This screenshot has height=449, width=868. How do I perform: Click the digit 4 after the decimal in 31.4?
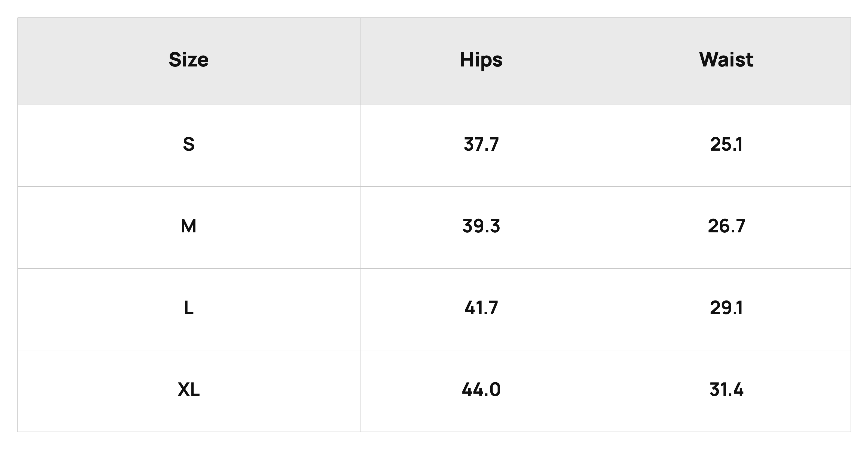(x=737, y=390)
